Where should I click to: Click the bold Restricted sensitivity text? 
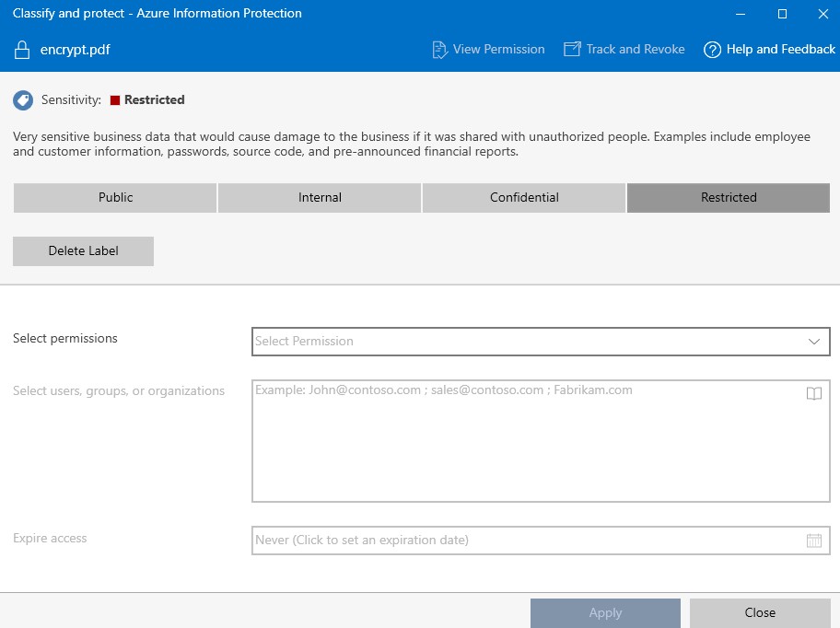[155, 100]
